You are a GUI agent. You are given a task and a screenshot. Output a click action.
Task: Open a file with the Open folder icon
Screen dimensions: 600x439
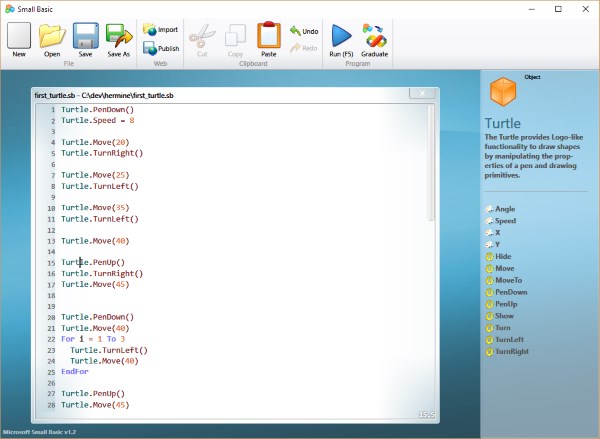click(52, 39)
